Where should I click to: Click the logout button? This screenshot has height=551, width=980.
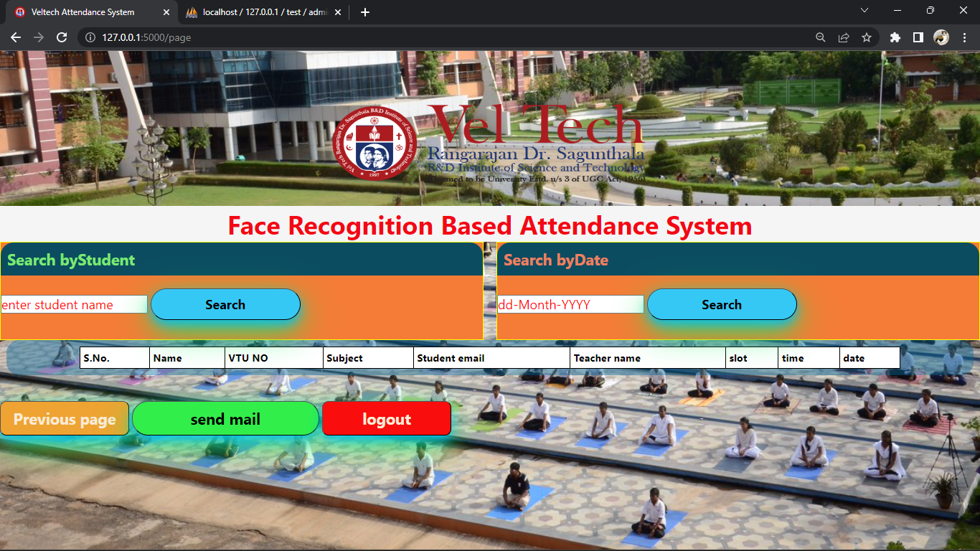(x=386, y=418)
